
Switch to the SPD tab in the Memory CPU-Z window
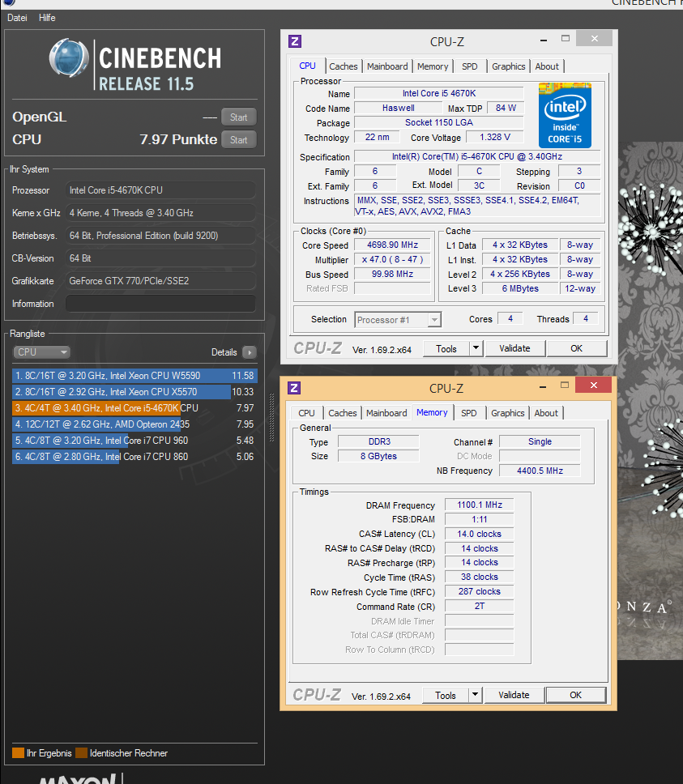click(468, 413)
